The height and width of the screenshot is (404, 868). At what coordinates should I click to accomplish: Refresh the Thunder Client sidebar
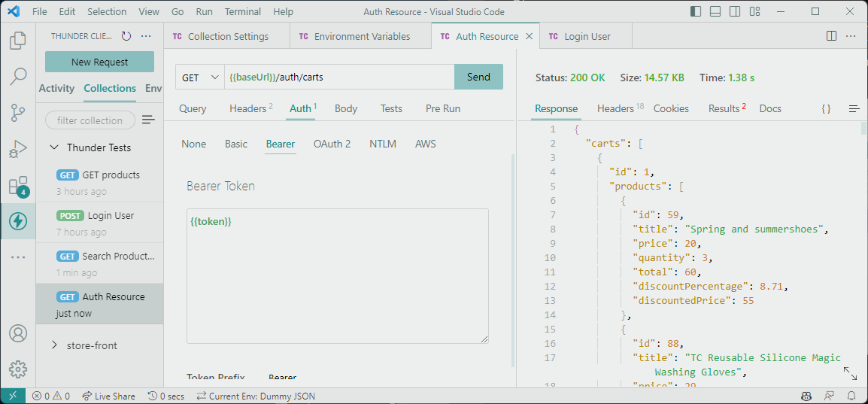(x=126, y=36)
